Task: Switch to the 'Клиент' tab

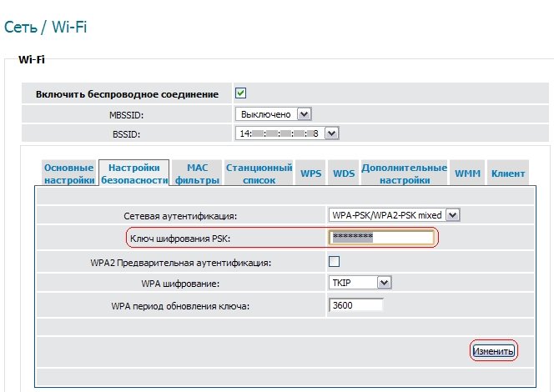Action: 508,173
